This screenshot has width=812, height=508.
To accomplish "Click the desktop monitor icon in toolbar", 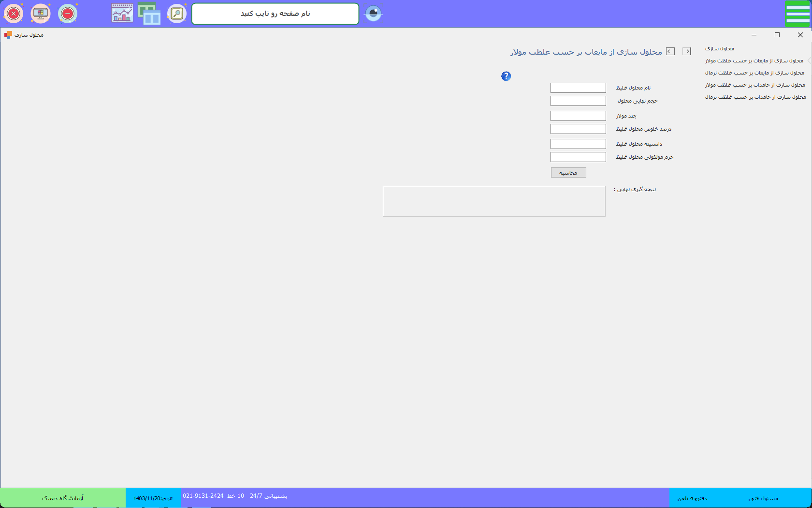I will coord(41,14).
